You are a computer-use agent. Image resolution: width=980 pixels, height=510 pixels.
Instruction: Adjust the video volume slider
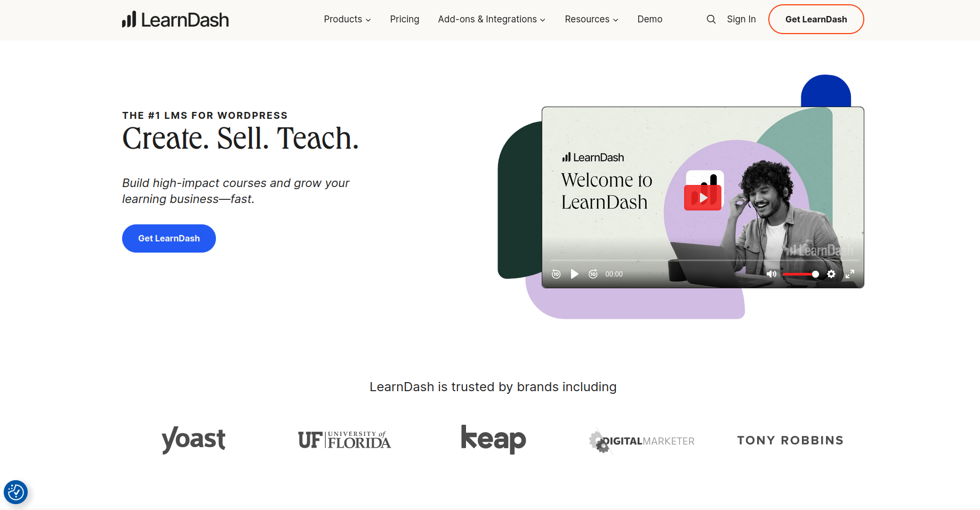pos(800,274)
